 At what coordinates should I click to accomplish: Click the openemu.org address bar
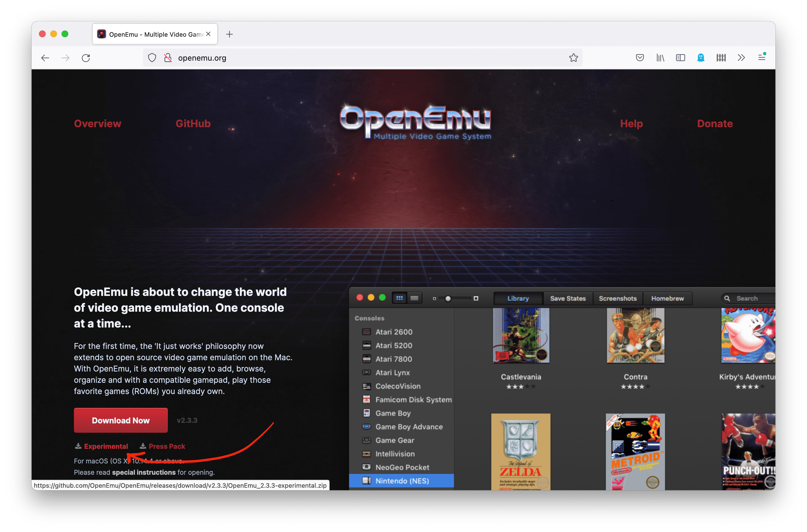[363, 58]
